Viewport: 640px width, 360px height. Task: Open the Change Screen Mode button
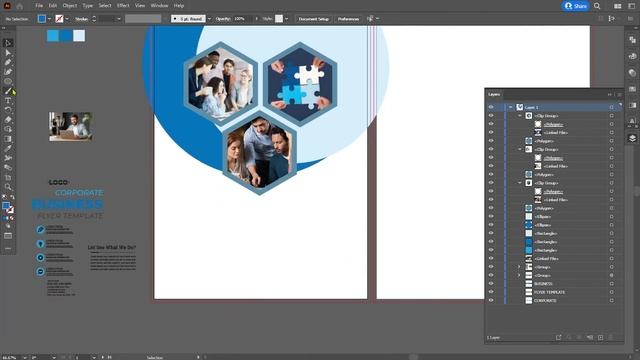pyautogui.click(x=8, y=236)
